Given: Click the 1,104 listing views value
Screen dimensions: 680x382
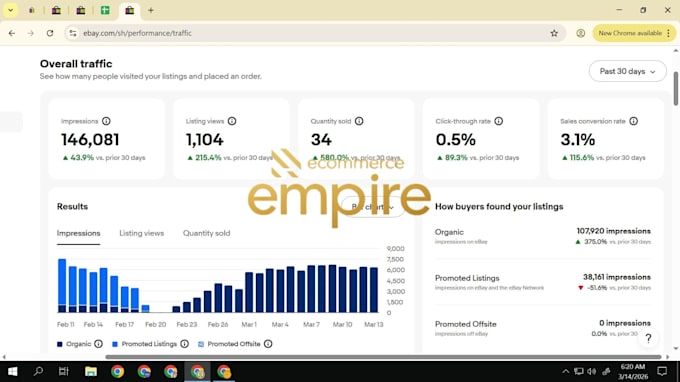Looking at the screenshot, I should [205, 140].
